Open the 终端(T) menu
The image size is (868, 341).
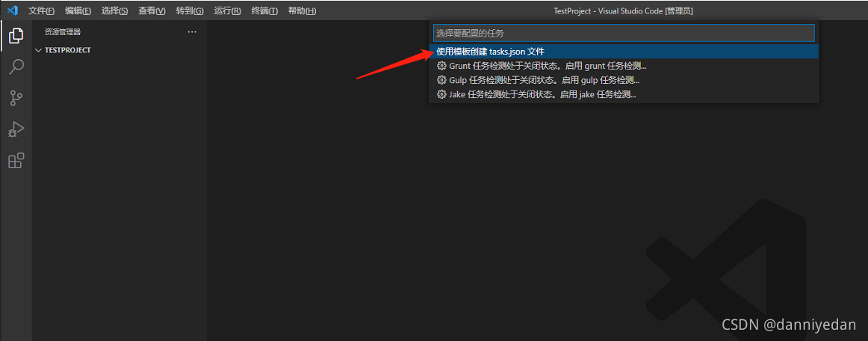click(x=264, y=11)
